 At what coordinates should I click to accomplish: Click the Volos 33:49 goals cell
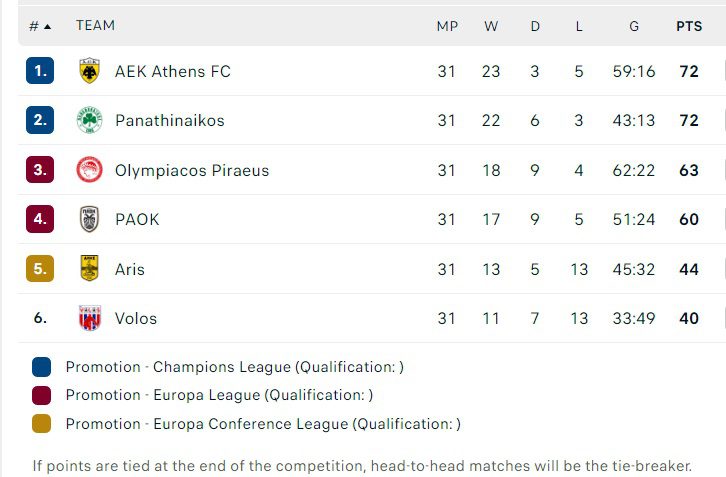(x=634, y=318)
